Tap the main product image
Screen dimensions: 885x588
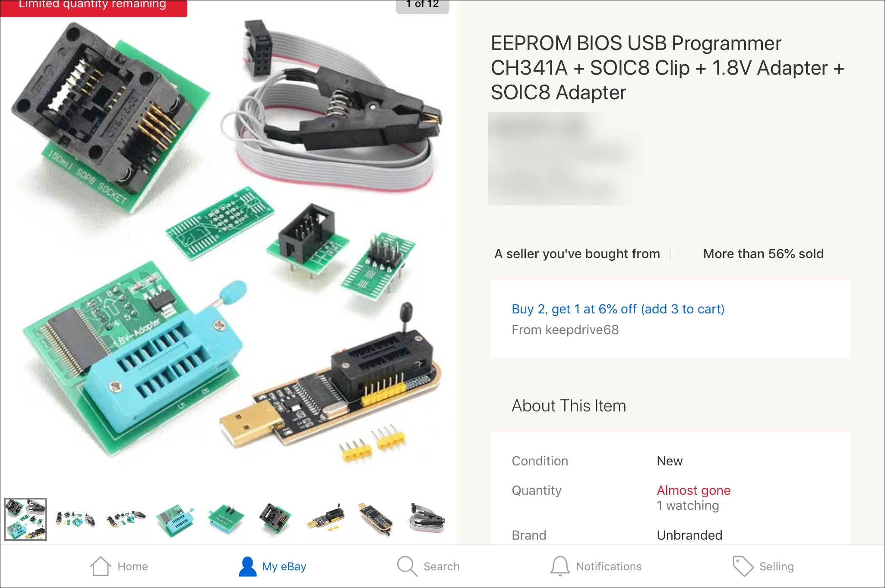228,250
